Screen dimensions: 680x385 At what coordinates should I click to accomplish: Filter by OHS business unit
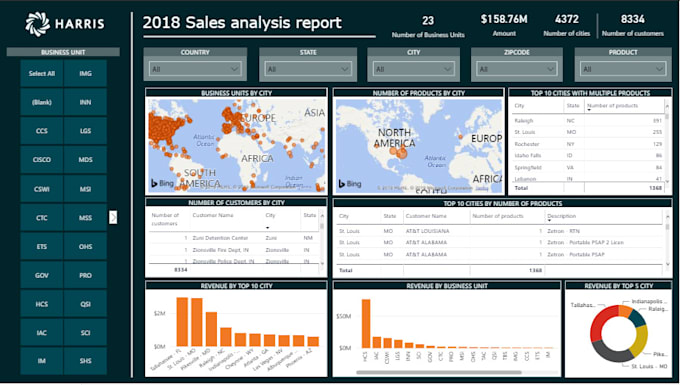(85, 246)
